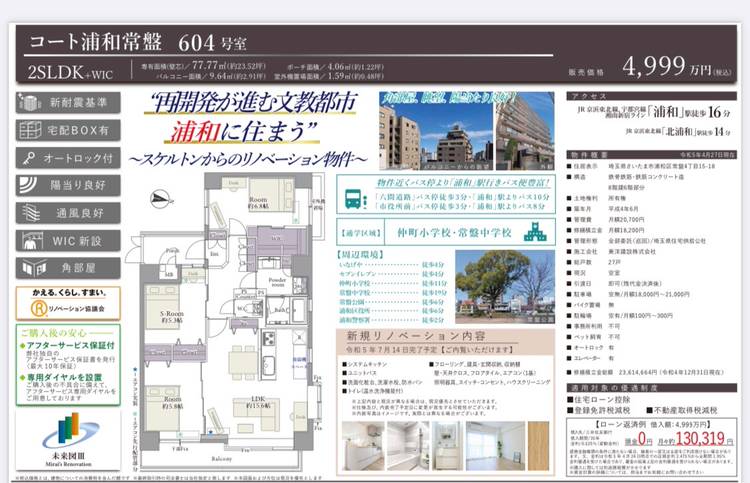The image size is (750, 483).
Task: Click the ペット飼育 不可 row
Action: (594, 337)
